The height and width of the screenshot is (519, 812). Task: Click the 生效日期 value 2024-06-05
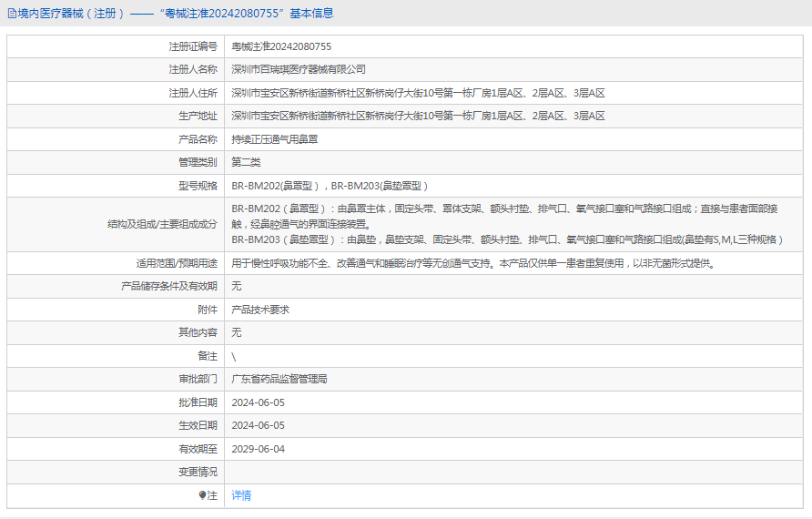tap(258, 425)
